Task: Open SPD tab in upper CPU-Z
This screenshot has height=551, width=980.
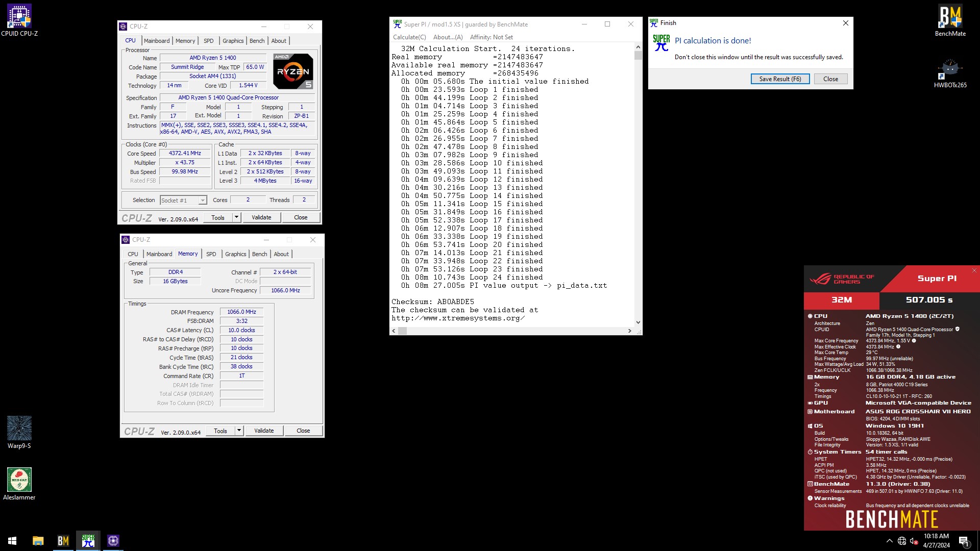Action: click(209, 41)
